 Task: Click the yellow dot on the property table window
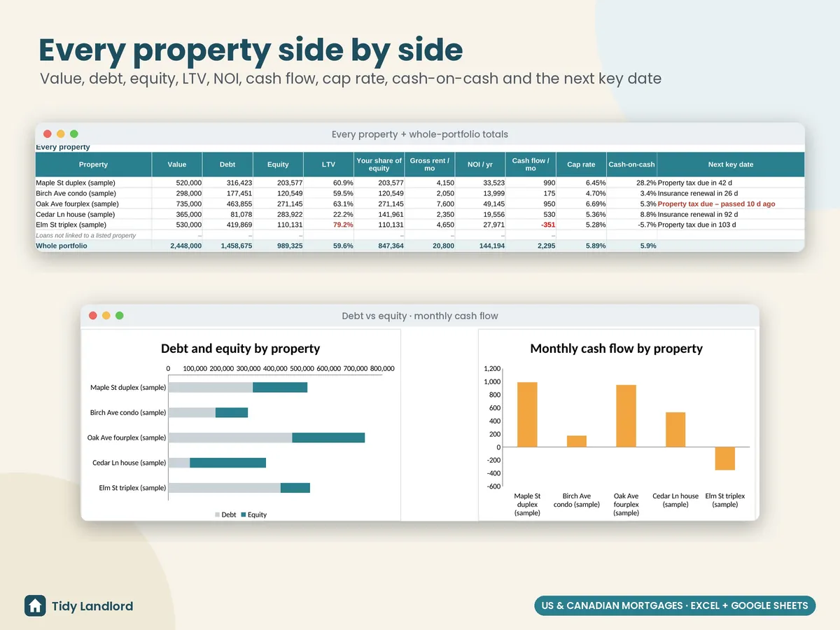(61, 134)
